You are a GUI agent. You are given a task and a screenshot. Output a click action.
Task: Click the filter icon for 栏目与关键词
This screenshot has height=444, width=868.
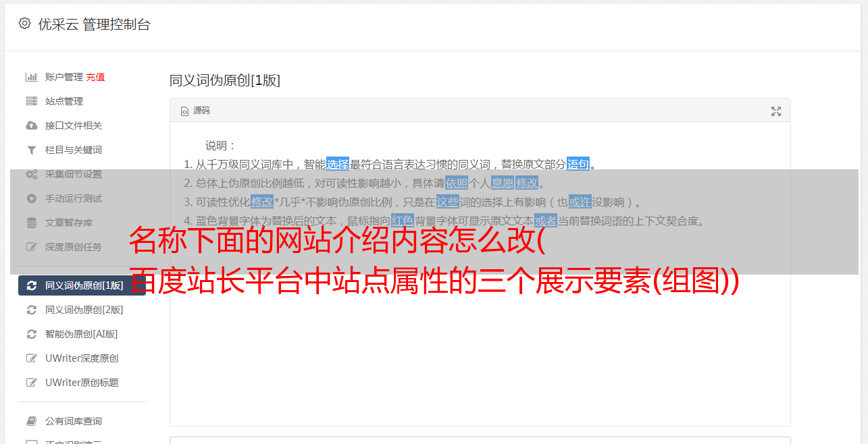[31, 150]
